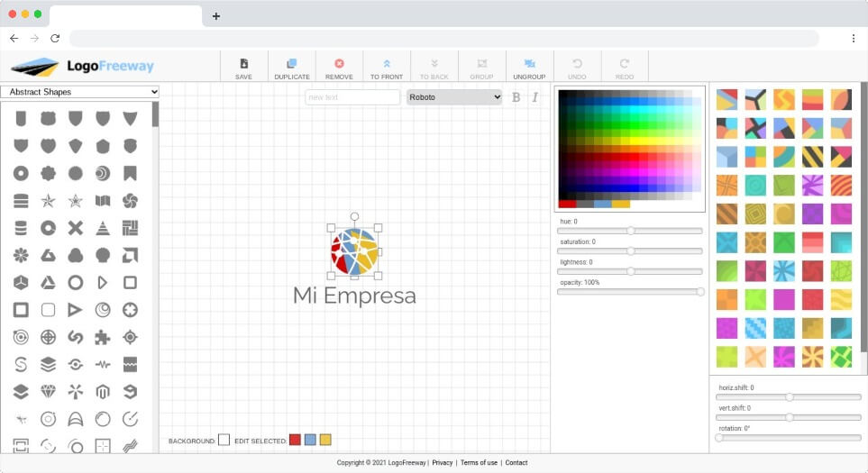868x473 pixels.
Task: Ungroup the selected logo graphic
Action: click(x=529, y=68)
